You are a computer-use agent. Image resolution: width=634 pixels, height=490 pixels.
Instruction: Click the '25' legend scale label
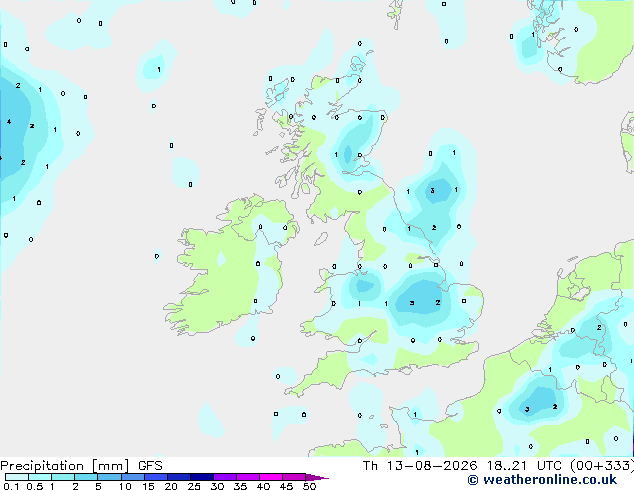pos(194,486)
